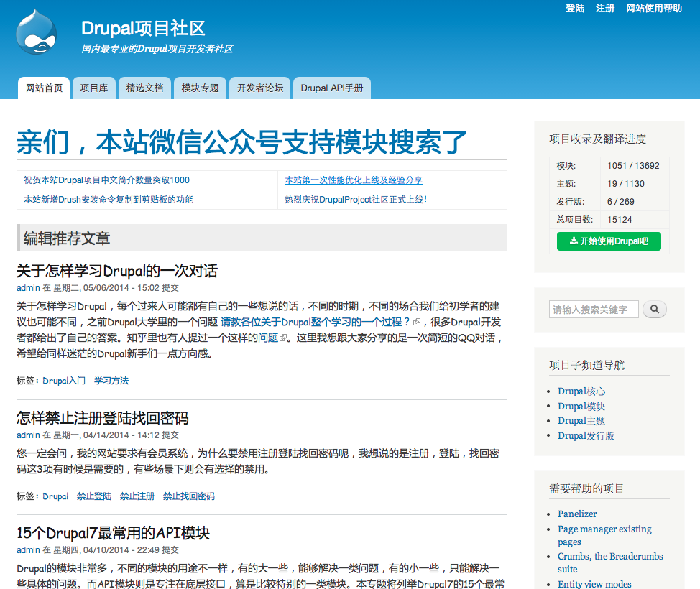Click the 问题 inline link
Viewport: 700px width, 589px height.
click(268, 338)
